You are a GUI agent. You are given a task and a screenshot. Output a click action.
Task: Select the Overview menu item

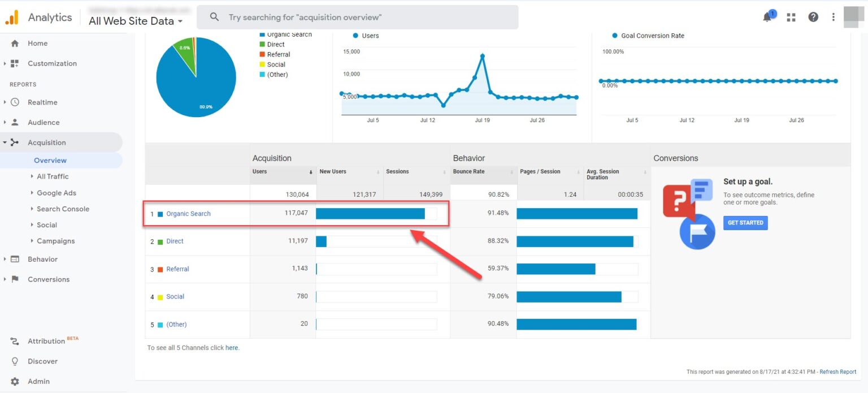tap(50, 161)
